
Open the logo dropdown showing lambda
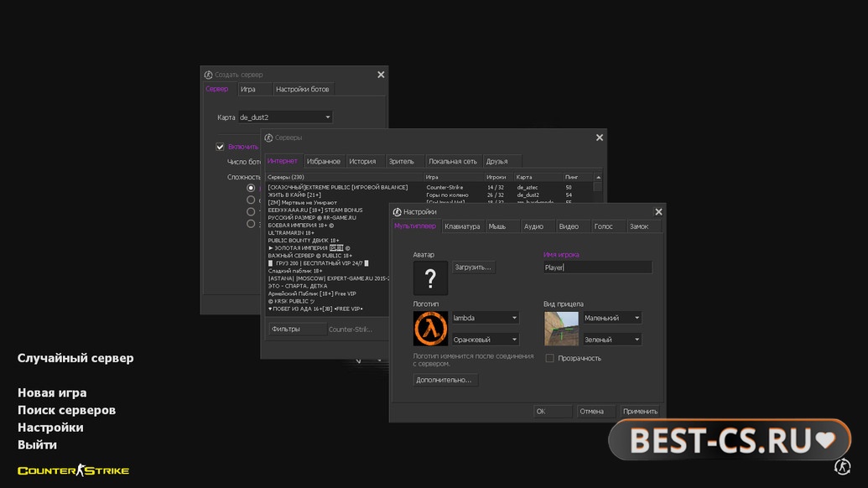point(485,318)
